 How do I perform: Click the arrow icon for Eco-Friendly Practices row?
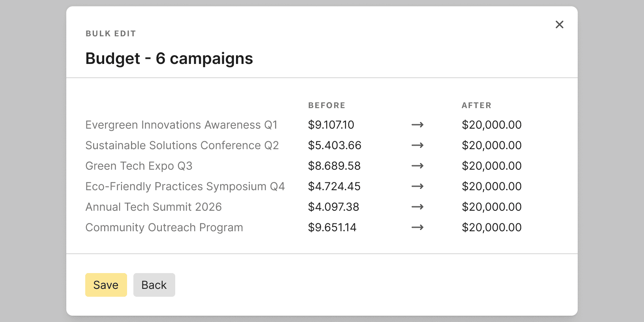click(417, 186)
